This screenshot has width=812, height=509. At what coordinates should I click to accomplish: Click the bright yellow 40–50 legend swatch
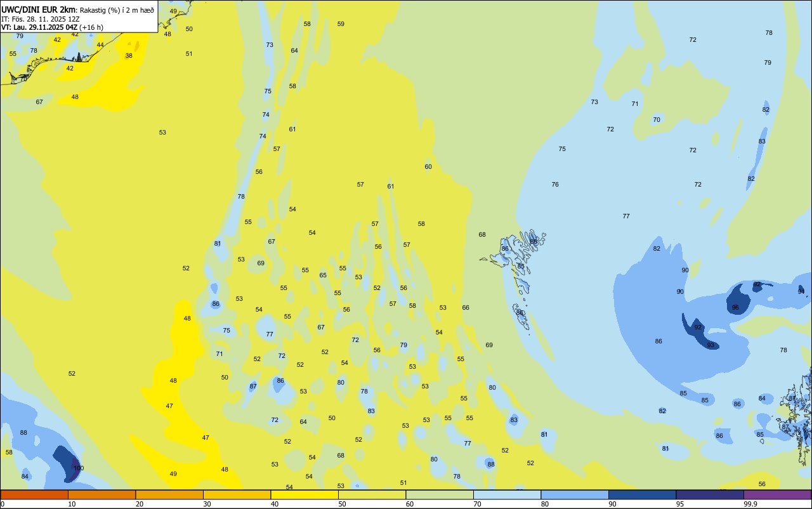point(304,494)
